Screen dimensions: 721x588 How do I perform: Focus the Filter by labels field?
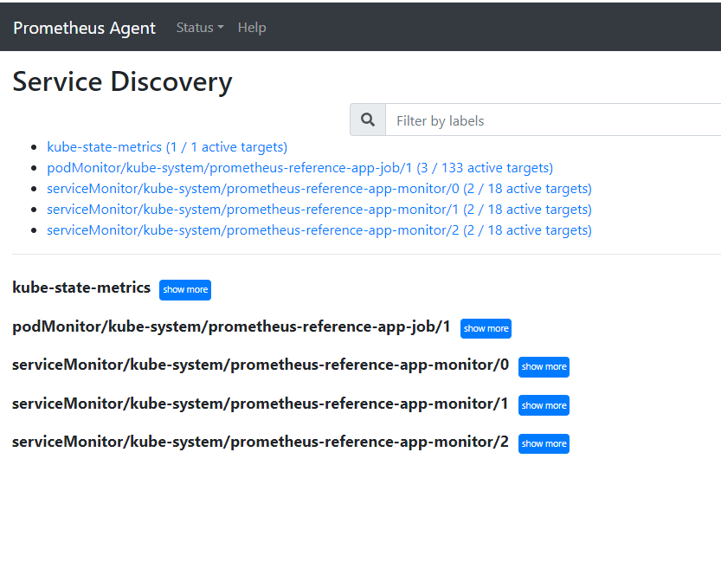(554, 120)
